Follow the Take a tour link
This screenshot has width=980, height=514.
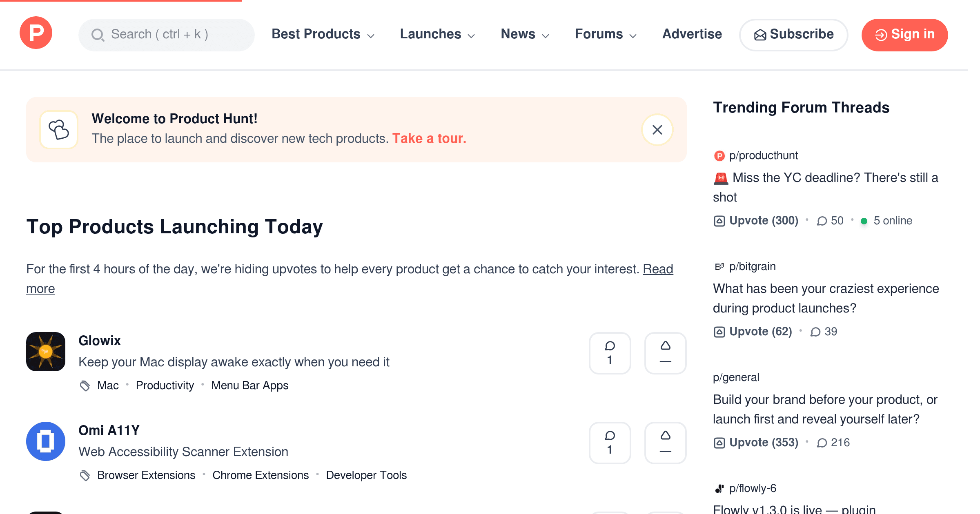tap(429, 139)
